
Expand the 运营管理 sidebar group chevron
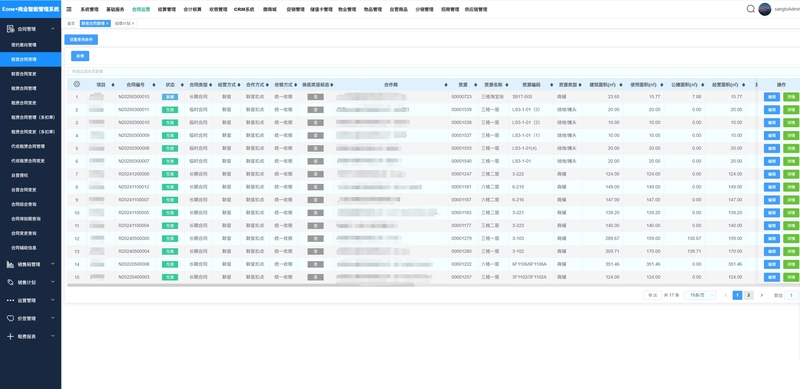click(x=53, y=300)
